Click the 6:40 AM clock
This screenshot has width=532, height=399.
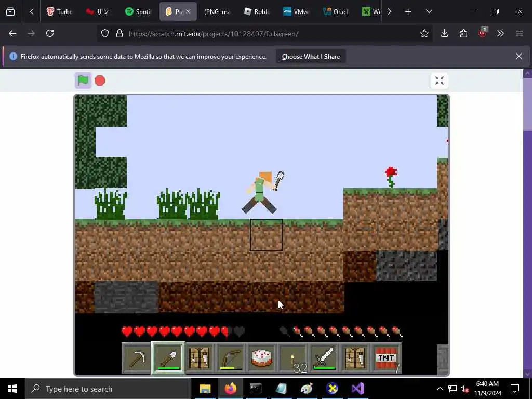(487, 384)
